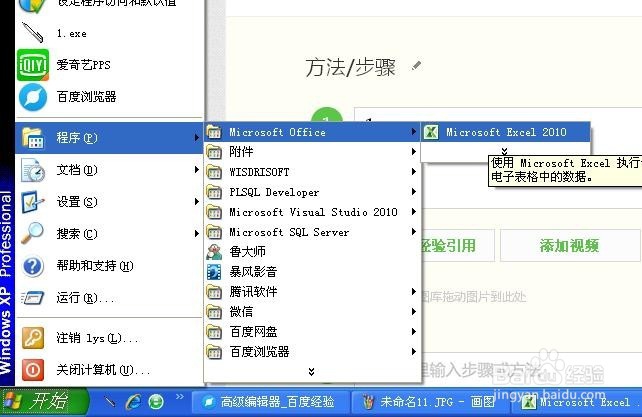
Task: Click the 文档(D) documents icon
Action: click(33, 170)
